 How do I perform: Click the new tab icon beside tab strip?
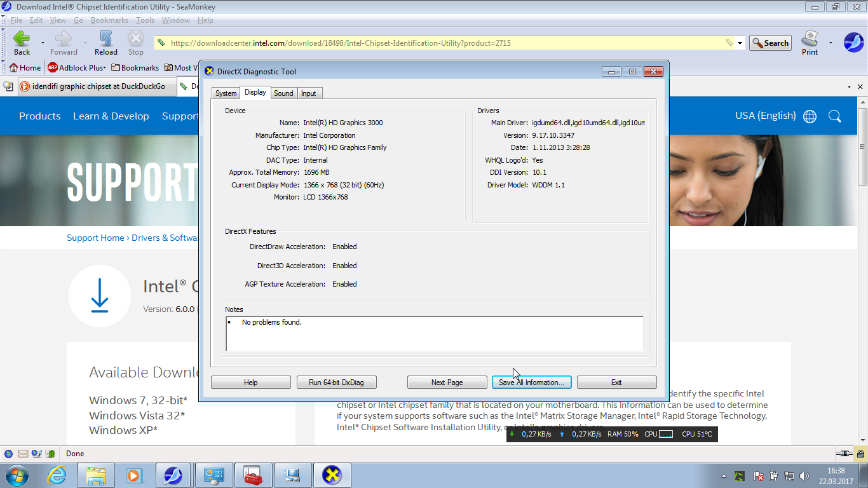click(x=8, y=86)
